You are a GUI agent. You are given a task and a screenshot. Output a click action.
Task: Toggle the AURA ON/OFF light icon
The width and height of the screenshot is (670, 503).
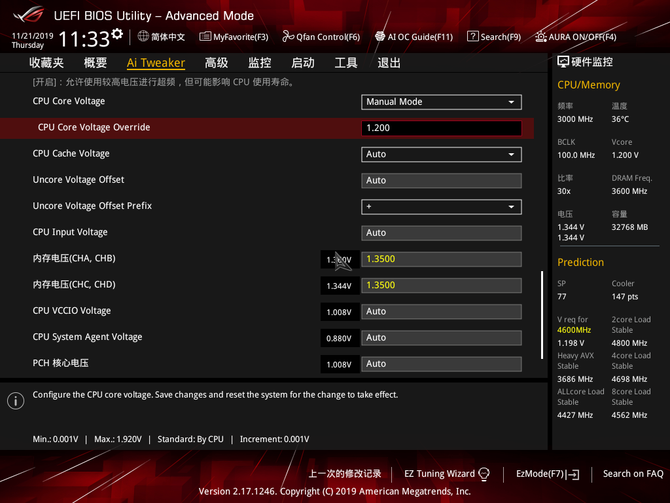click(x=541, y=37)
